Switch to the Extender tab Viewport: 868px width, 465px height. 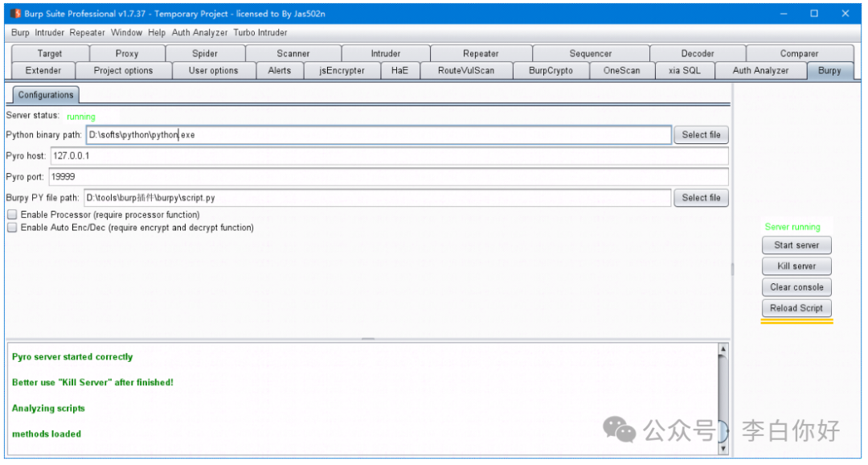coord(43,70)
